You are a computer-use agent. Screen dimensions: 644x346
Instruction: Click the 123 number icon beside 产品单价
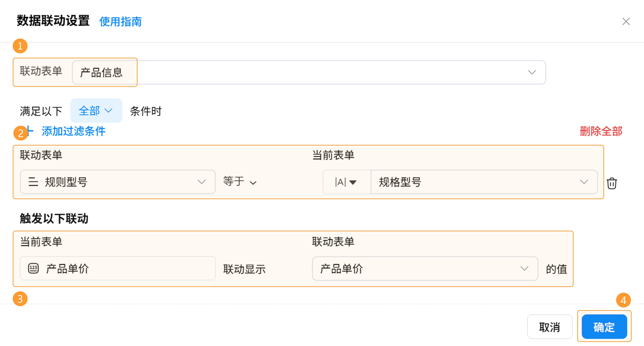[33, 269]
